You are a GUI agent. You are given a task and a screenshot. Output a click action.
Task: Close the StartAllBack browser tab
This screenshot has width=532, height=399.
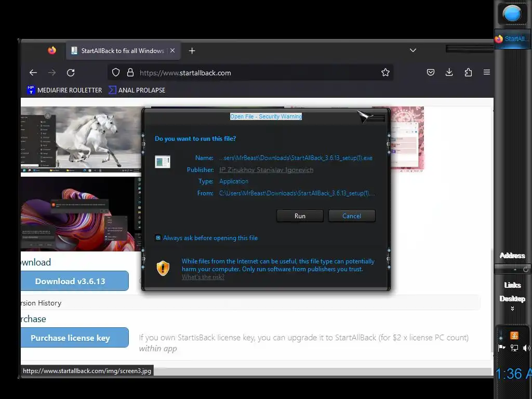[x=172, y=50]
